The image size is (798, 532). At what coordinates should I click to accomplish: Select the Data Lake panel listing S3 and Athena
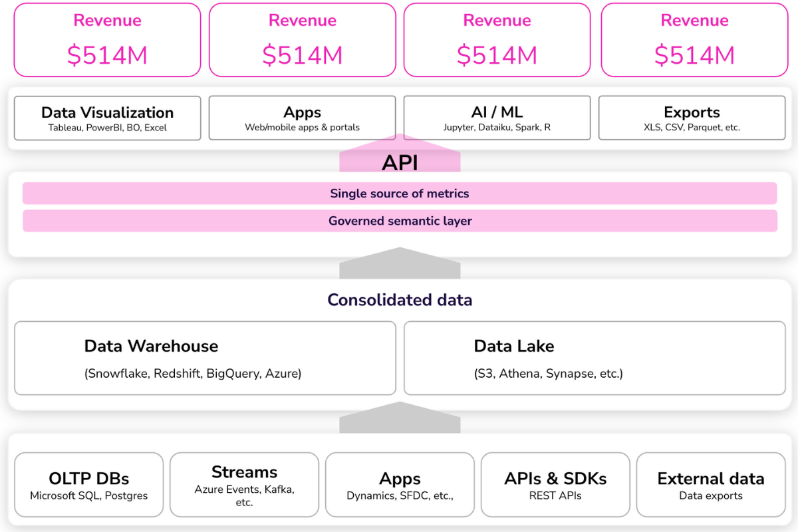click(595, 358)
